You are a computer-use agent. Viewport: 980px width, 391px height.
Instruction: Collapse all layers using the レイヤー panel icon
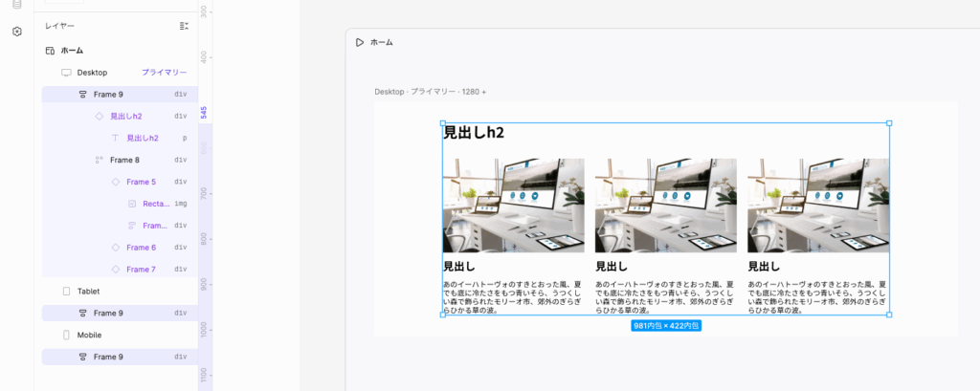point(184,26)
